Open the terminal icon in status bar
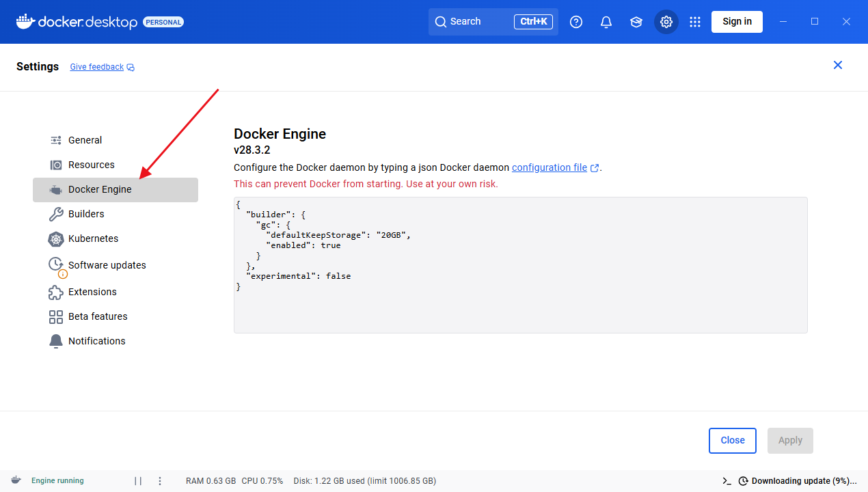 727,481
